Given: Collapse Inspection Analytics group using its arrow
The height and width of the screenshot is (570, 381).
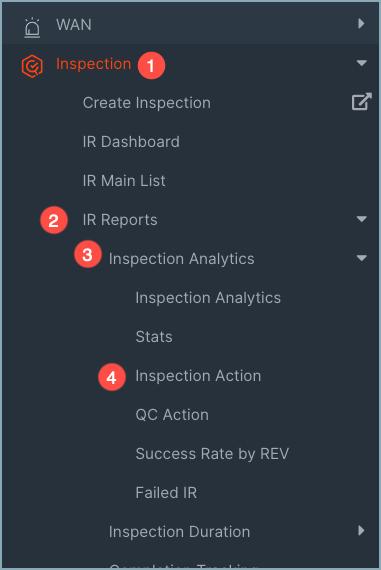Looking at the screenshot, I should (361, 258).
